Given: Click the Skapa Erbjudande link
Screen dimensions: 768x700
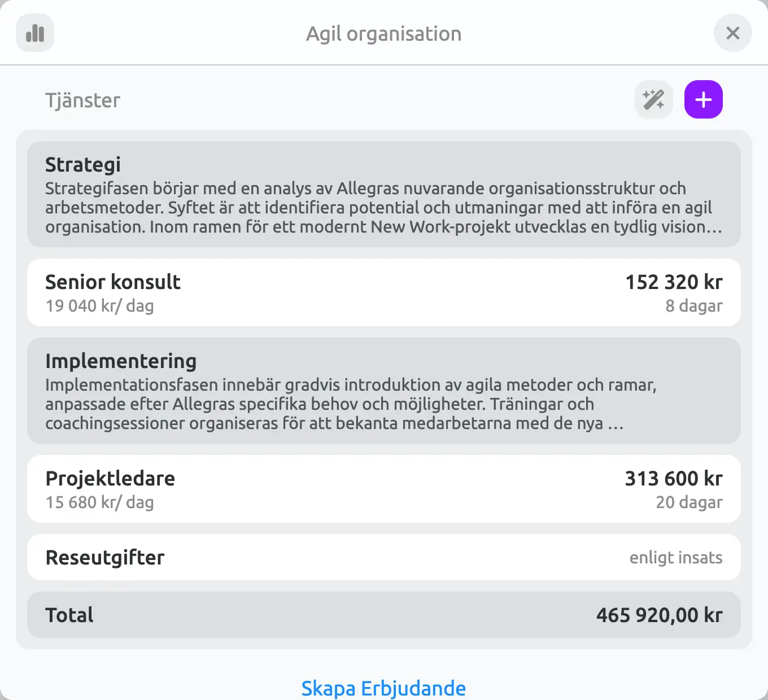Looking at the screenshot, I should coord(383,689).
